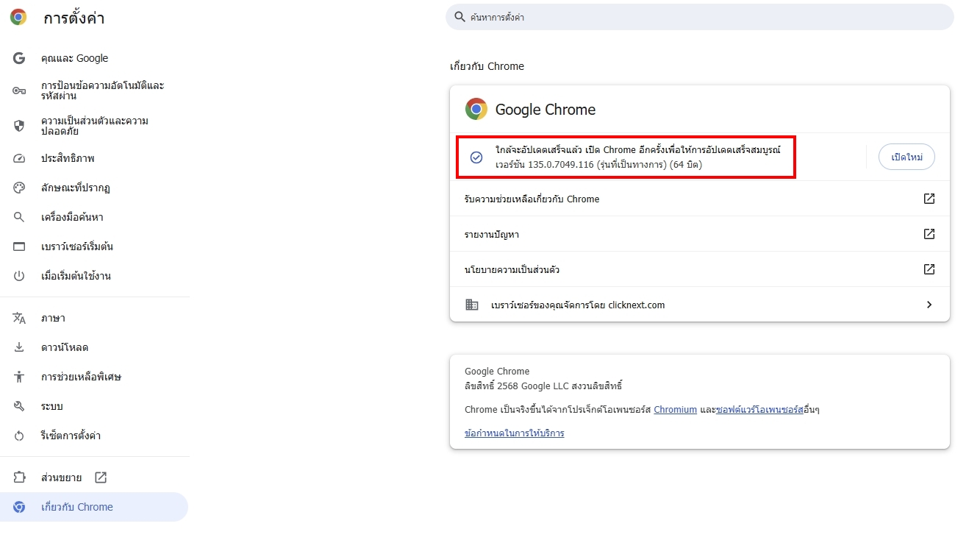Open external link icon for นโยบายความเป็นส่วนตัว

click(929, 269)
